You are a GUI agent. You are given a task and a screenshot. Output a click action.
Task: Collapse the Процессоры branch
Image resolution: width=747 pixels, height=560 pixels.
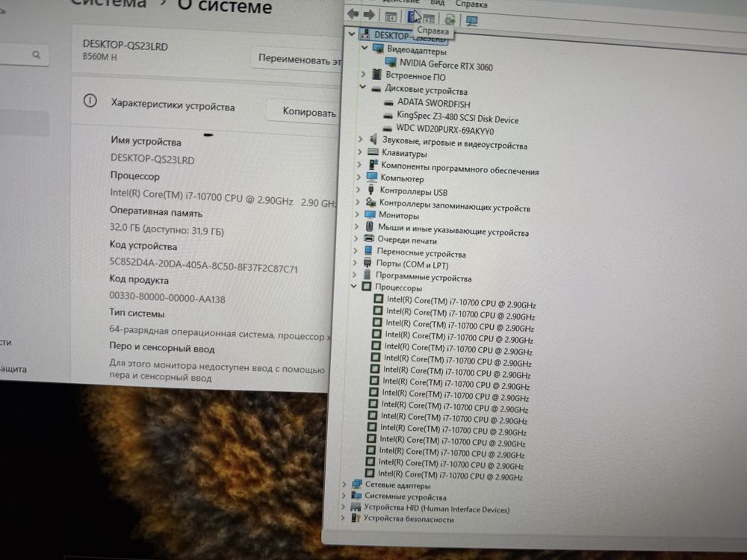353,286
